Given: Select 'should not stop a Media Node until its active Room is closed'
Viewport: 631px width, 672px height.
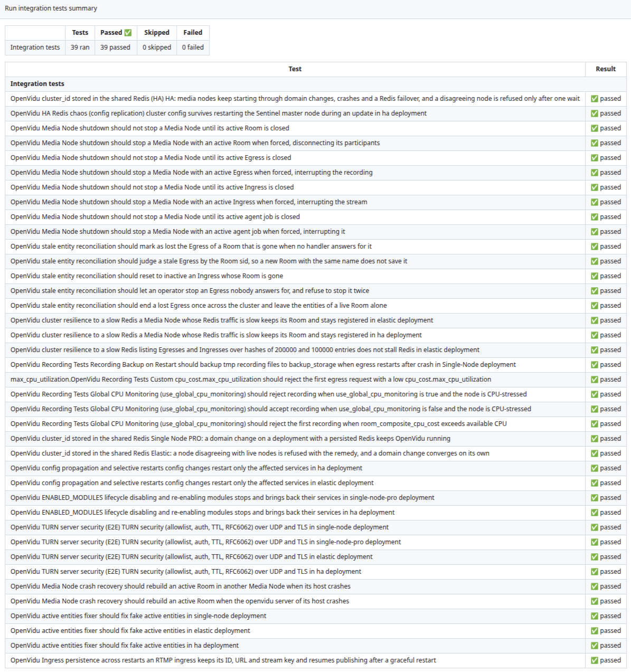Looking at the screenshot, I should (x=150, y=128).
